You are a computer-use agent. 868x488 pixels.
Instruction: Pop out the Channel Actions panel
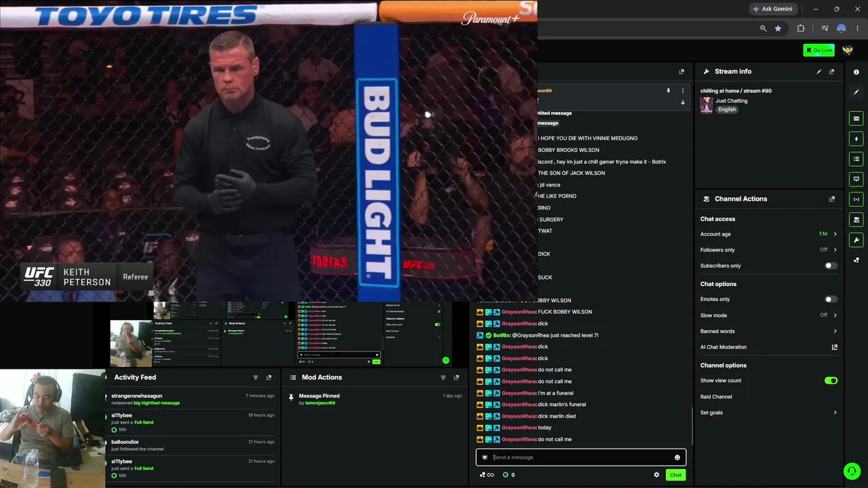(831, 199)
